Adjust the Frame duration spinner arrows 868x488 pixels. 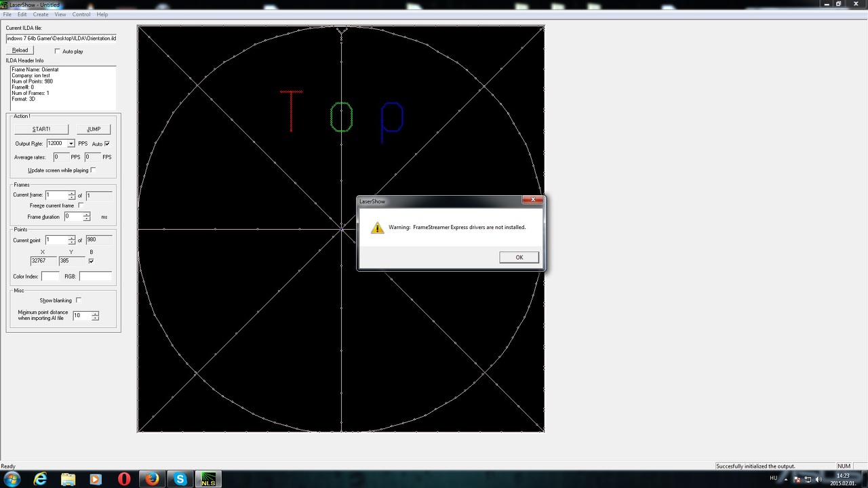click(87, 217)
